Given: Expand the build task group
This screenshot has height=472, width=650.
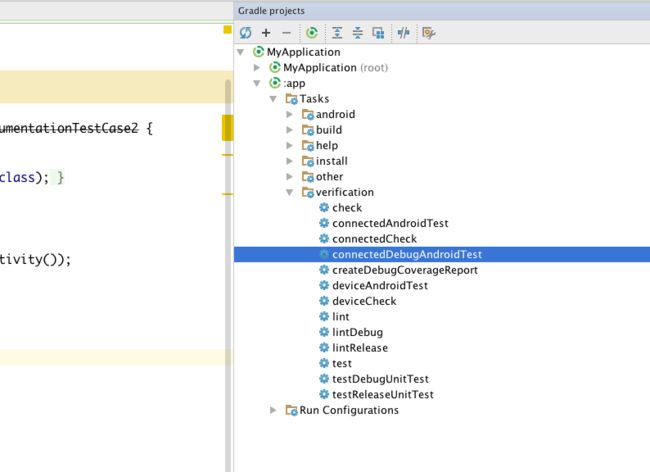Looking at the screenshot, I should pos(290,130).
